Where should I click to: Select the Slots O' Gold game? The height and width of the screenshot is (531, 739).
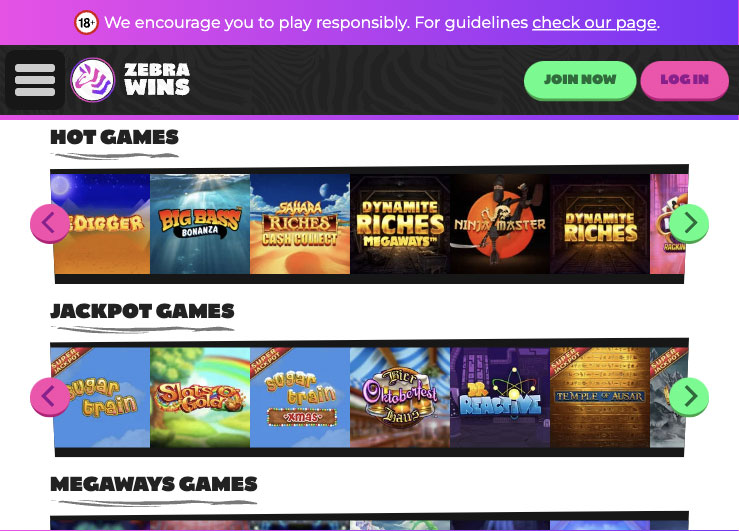point(200,397)
